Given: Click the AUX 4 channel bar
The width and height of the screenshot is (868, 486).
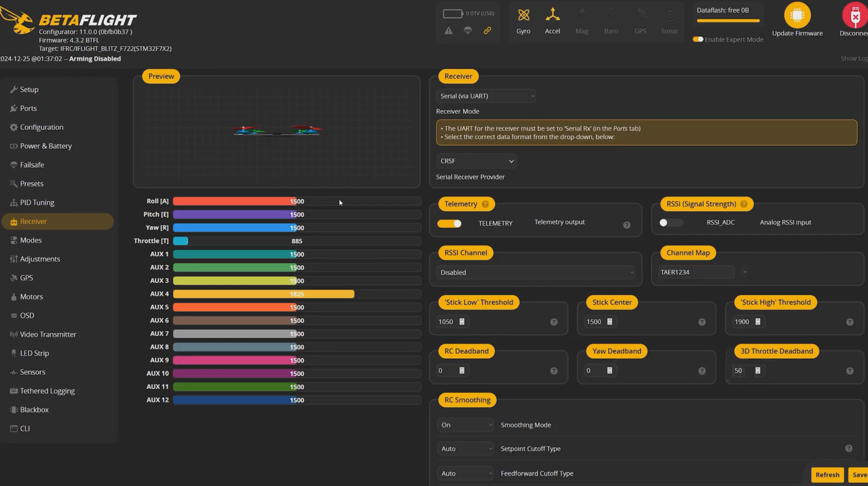Looking at the screenshot, I should [x=264, y=294].
